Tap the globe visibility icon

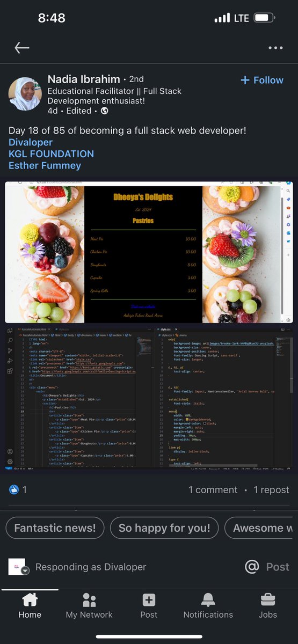point(104,111)
